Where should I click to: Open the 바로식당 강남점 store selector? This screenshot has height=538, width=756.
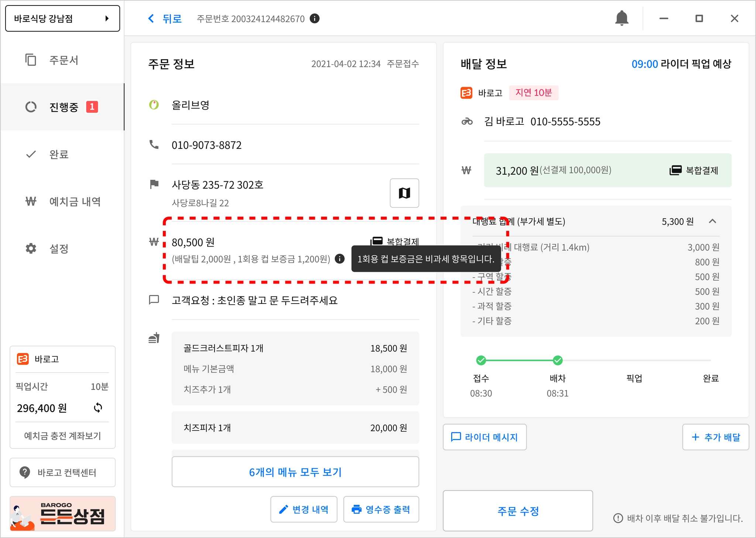coord(62,18)
